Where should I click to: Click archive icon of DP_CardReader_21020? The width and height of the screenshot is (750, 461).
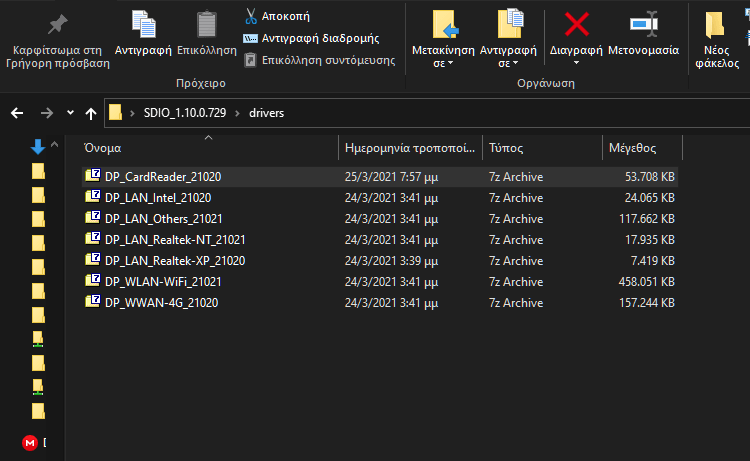93,176
